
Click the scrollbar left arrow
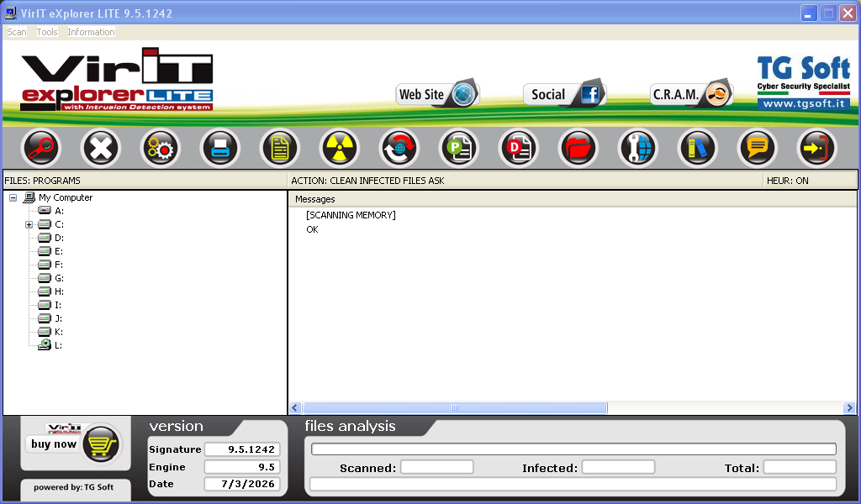click(295, 407)
